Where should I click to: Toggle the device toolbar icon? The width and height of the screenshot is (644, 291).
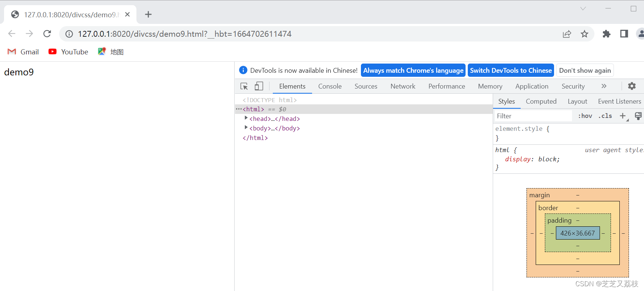coord(259,86)
